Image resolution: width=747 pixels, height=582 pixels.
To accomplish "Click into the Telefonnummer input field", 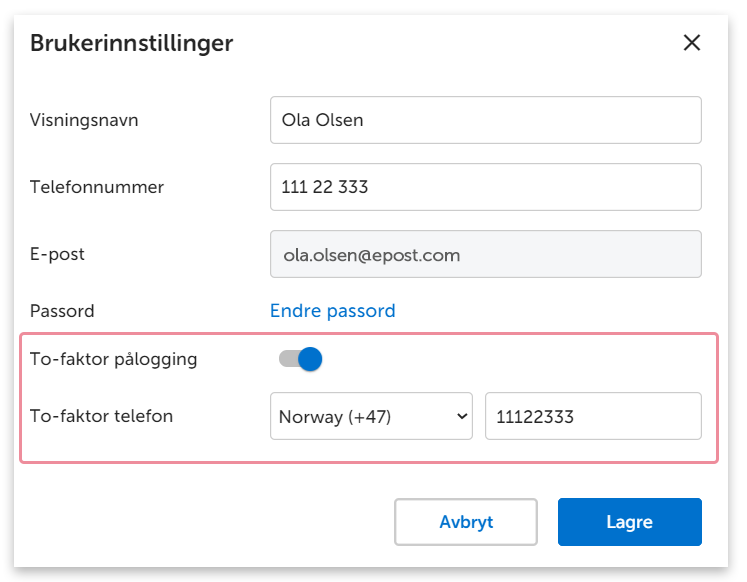I will [x=485, y=187].
